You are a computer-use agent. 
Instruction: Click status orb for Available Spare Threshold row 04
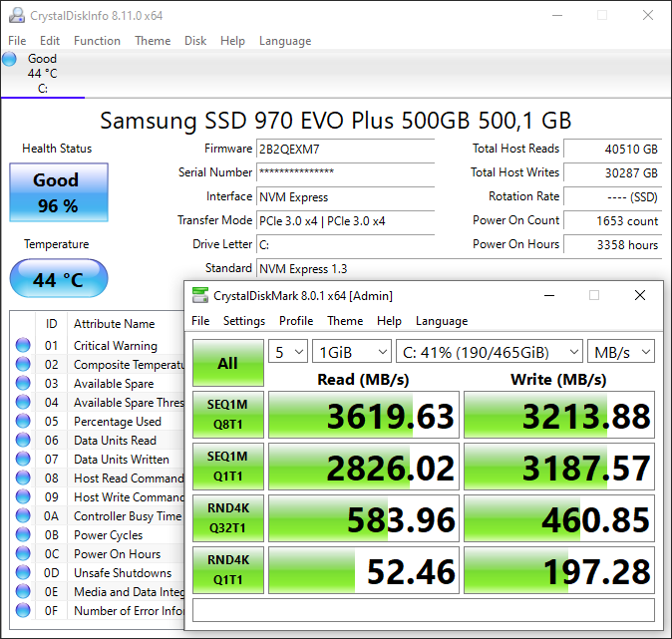point(23,402)
